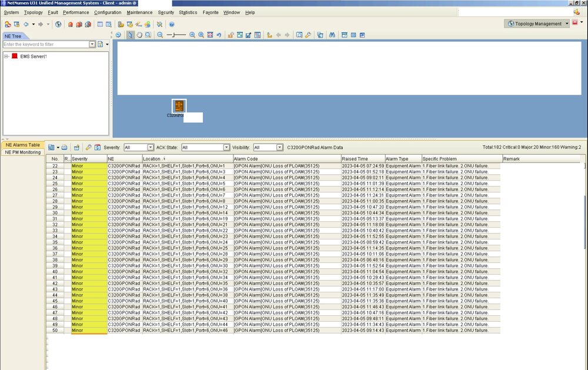Open the ACK State filter dropdown

[x=226, y=147]
